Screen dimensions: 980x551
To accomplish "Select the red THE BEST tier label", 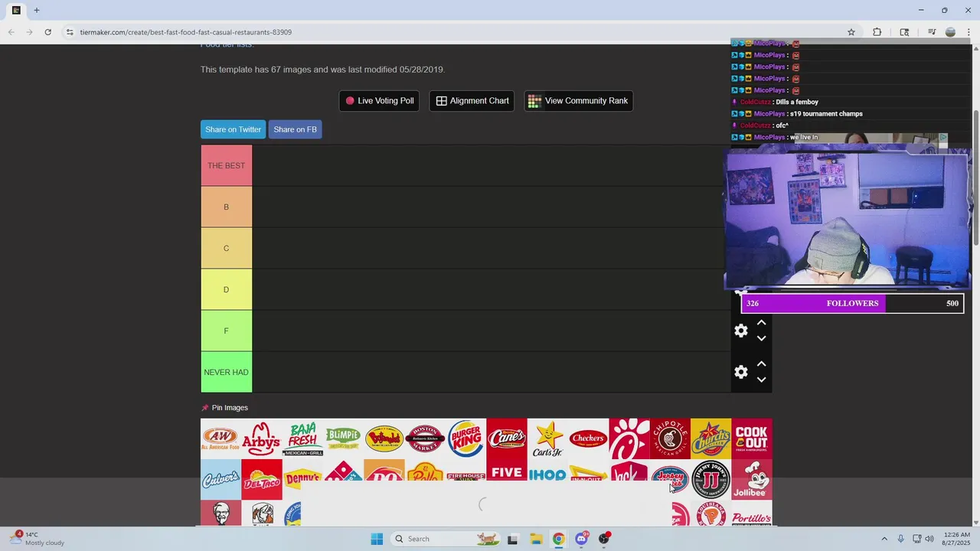I will pyautogui.click(x=226, y=165).
